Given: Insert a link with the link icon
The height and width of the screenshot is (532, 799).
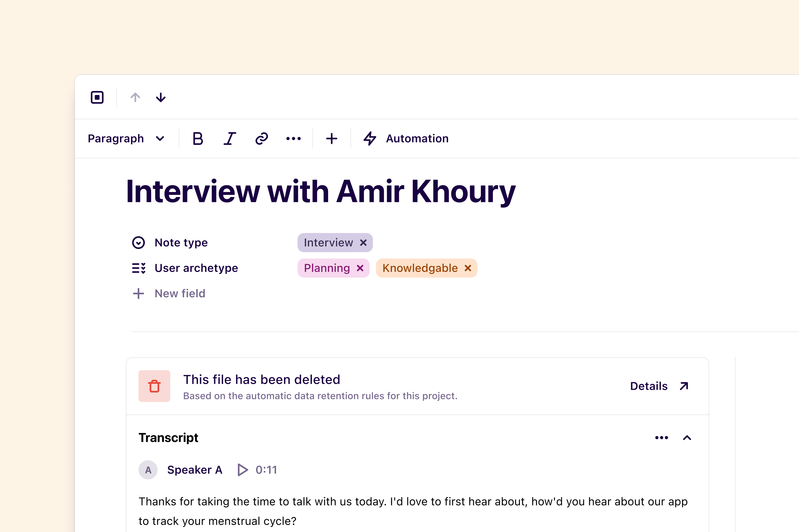Looking at the screenshot, I should click(262, 138).
